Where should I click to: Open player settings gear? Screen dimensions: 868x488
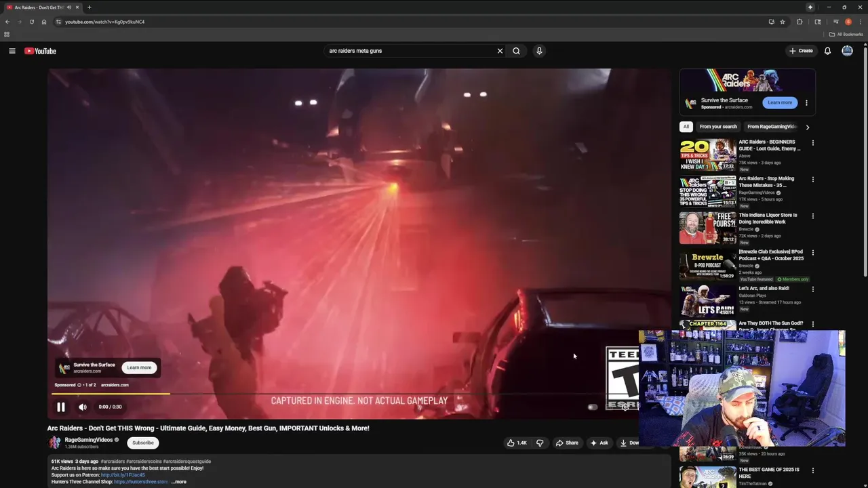click(x=625, y=407)
